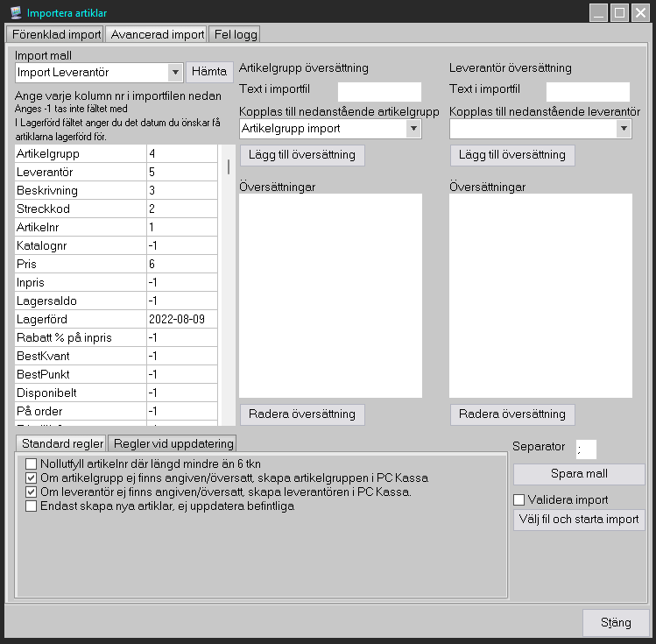Click the Hämta button
The height and width of the screenshot is (644, 656).
click(209, 72)
